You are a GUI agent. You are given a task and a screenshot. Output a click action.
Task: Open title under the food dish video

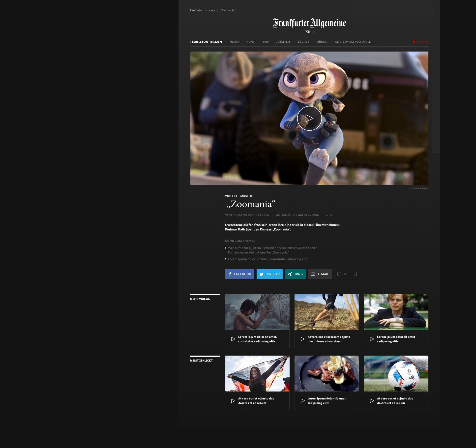[x=327, y=401]
